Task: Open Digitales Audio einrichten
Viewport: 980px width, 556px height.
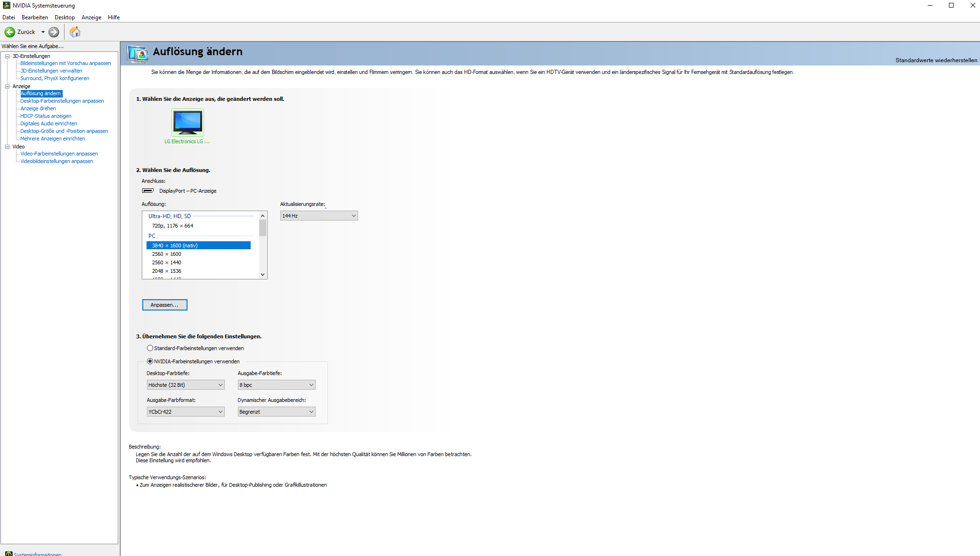Action: pyautogui.click(x=49, y=123)
